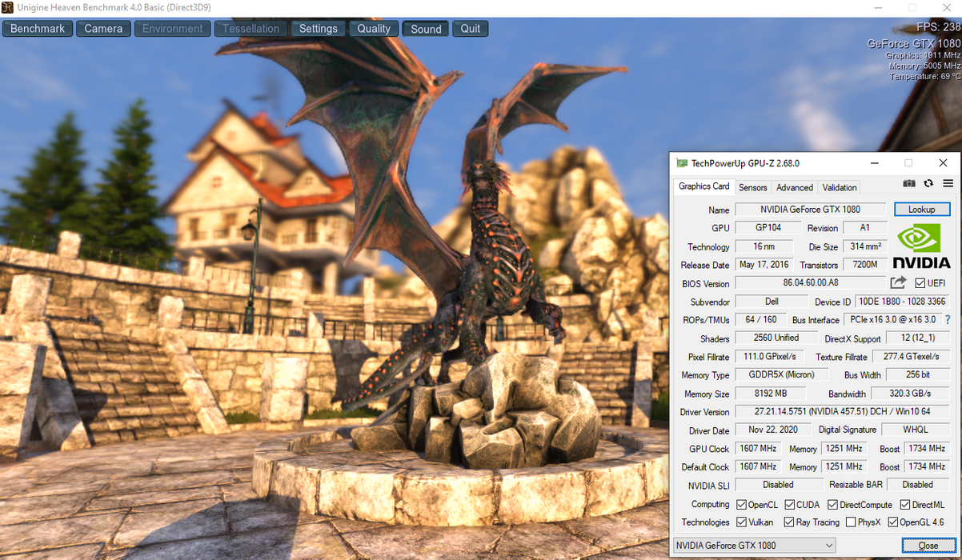This screenshot has height=560, width=962.
Task: Open the GPU selection dropdown
Action: click(x=754, y=546)
